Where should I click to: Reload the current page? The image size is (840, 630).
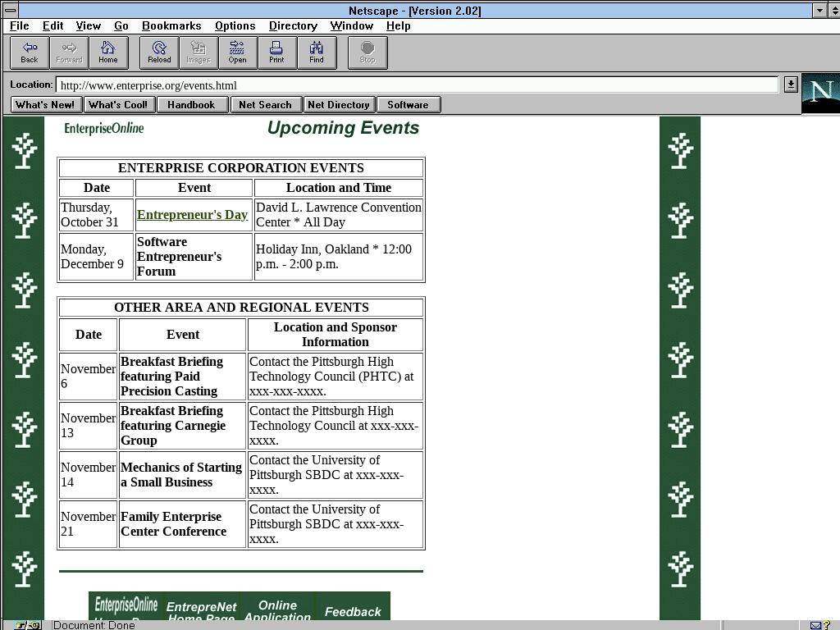click(159, 52)
